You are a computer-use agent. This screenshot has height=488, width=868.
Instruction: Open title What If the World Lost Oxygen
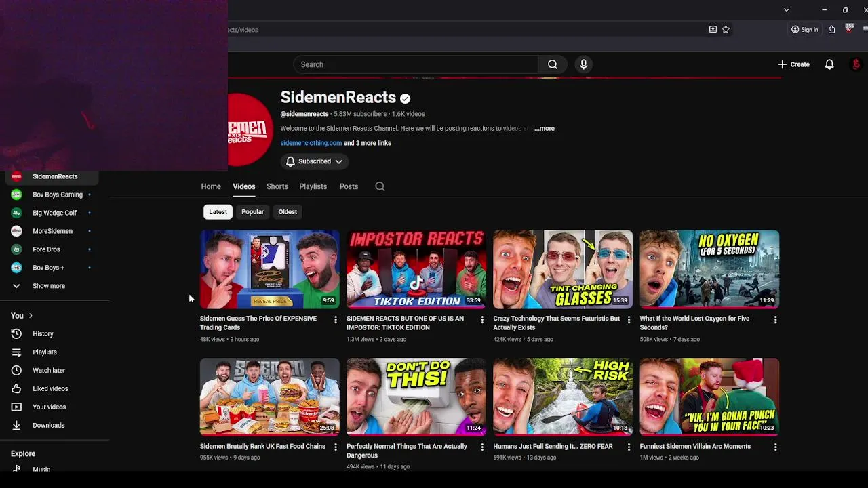pos(694,323)
